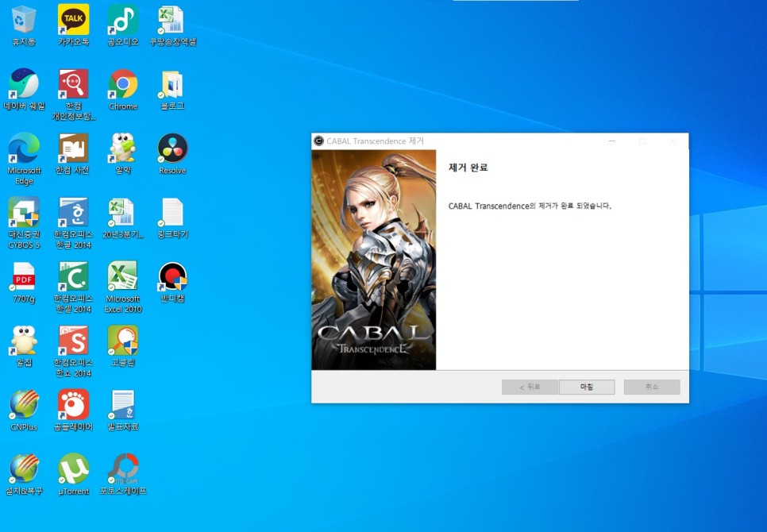Open the 쿠팡송장엑셀 Excel file icon
This screenshot has height=532, width=767.
coord(172,25)
